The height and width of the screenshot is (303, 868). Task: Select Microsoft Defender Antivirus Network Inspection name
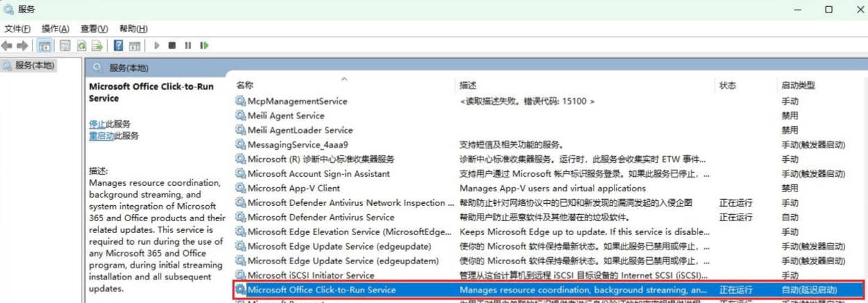tap(351, 202)
